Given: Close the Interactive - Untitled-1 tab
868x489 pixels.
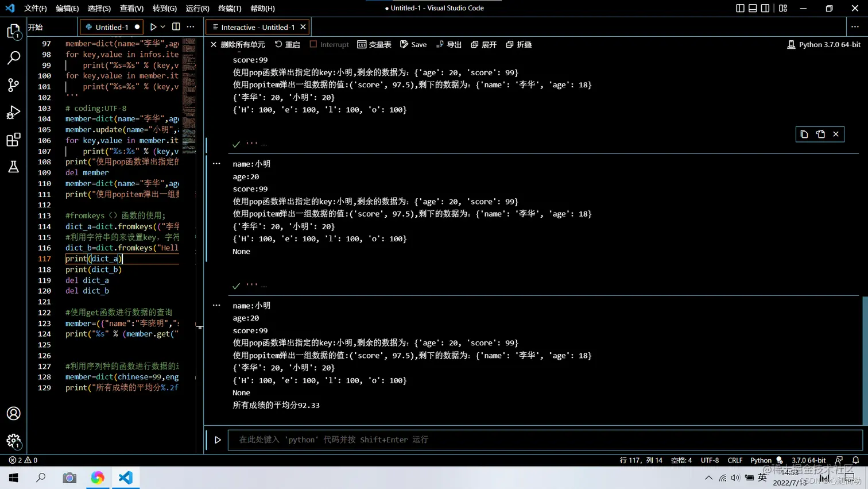Looking at the screenshot, I should pyautogui.click(x=303, y=27).
